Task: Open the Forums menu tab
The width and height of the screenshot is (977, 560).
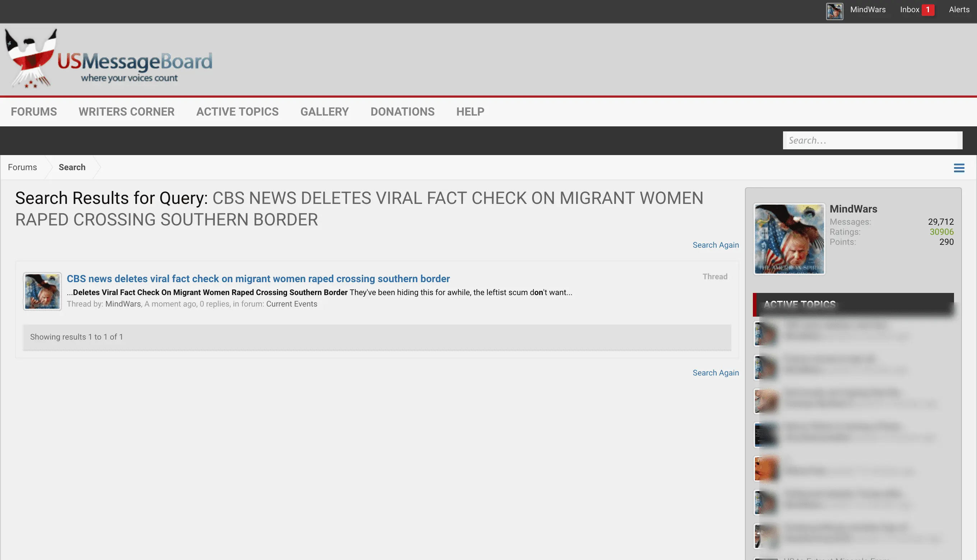Action: click(34, 112)
